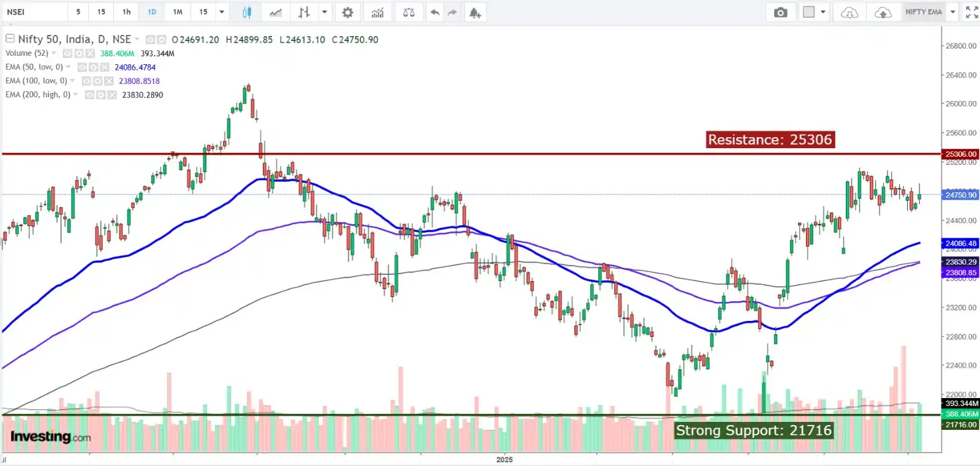Select the first 15 minute timeframe

click(101, 12)
